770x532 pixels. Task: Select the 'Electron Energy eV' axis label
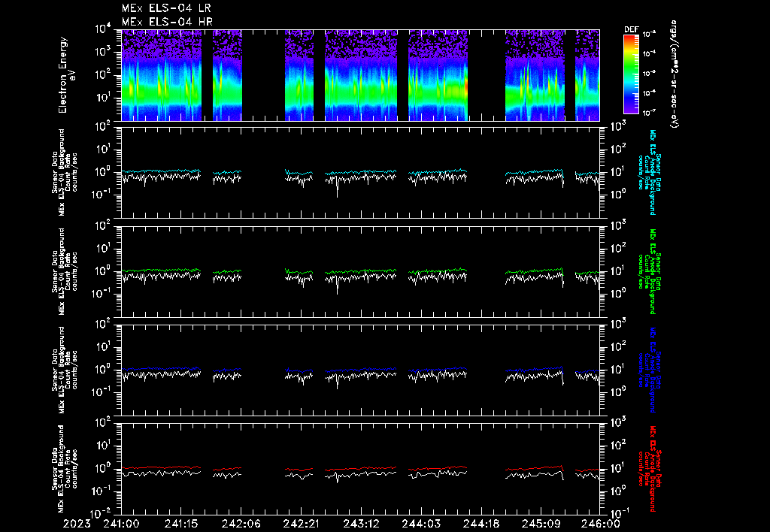66,75
